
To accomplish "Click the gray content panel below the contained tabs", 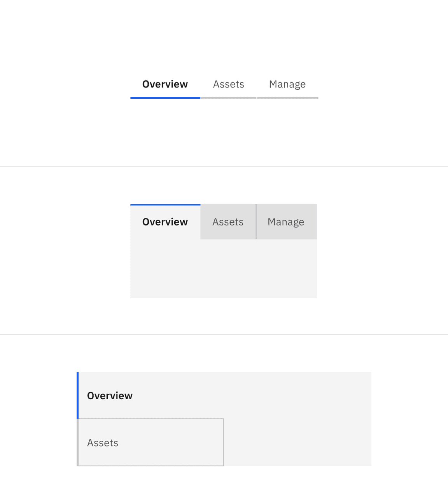I will pyautogui.click(x=224, y=268).
